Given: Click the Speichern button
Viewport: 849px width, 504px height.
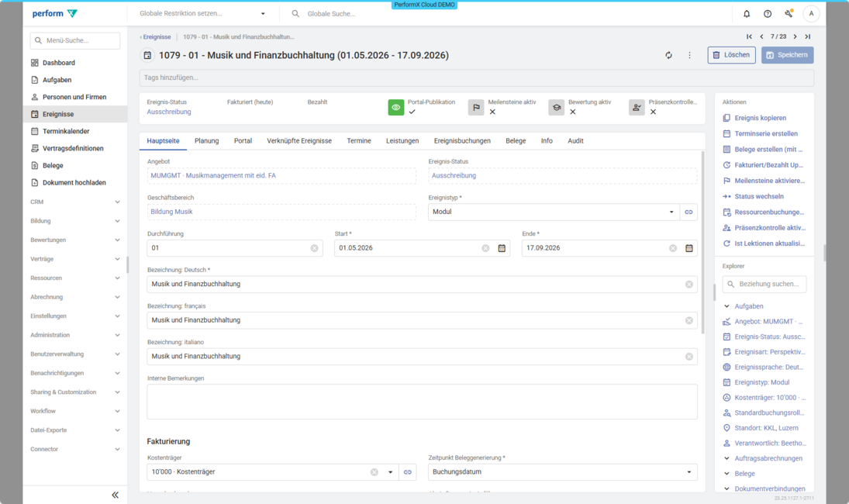Looking at the screenshot, I should (787, 55).
